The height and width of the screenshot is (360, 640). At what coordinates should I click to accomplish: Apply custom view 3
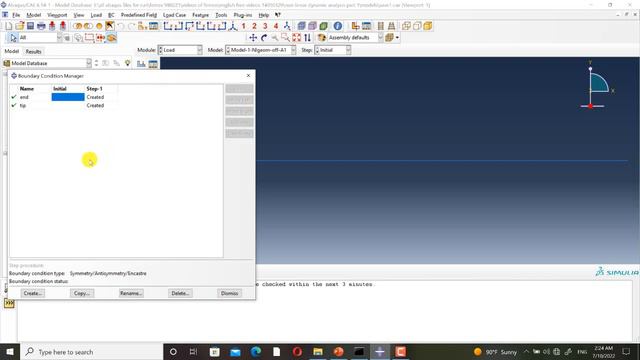coord(265,26)
